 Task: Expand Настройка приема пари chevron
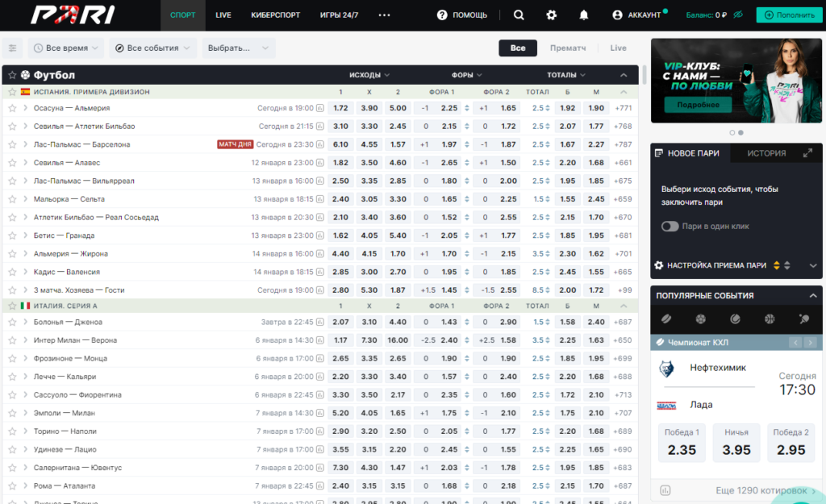[x=813, y=265]
